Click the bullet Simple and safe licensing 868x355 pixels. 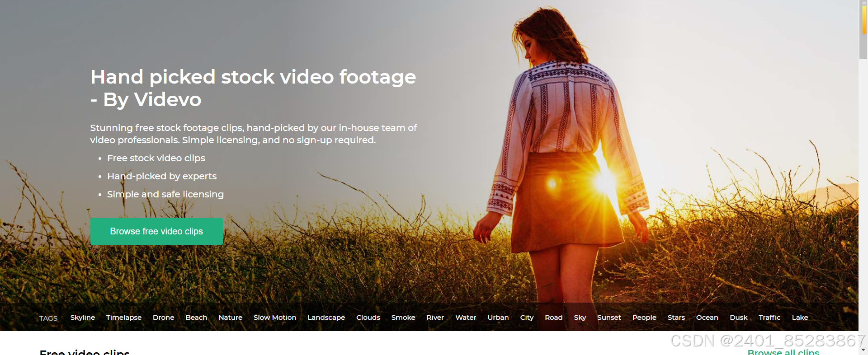[165, 194]
